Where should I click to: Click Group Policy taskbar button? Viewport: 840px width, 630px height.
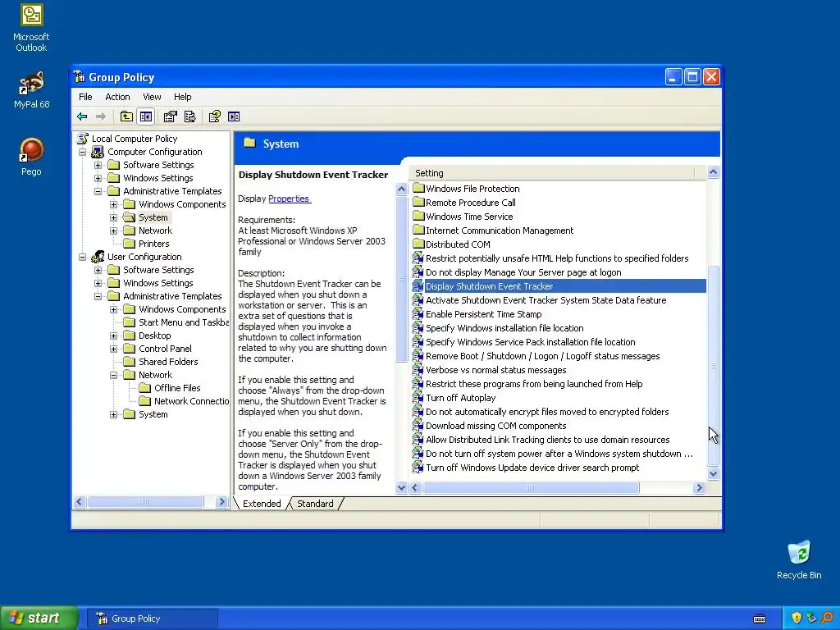[153, 619]
